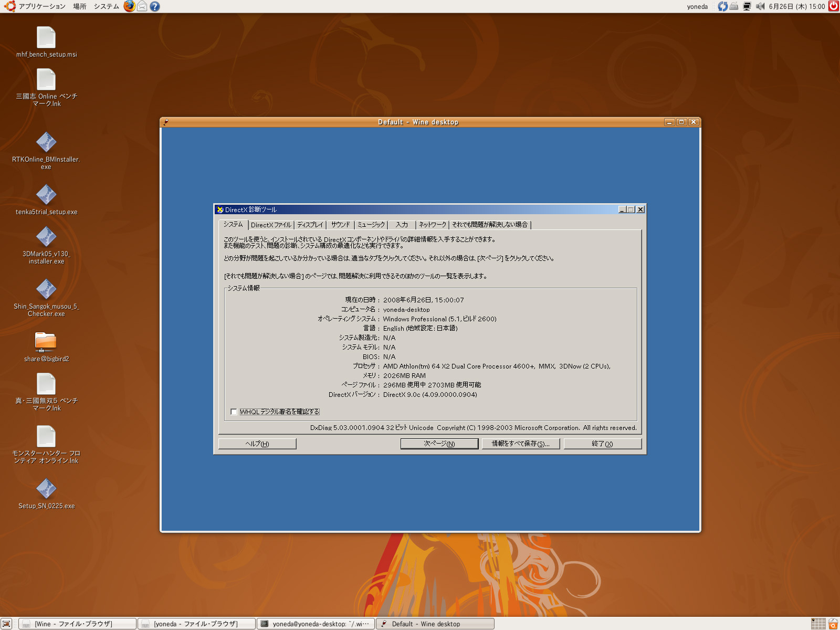The width and height of the screenshot is (840, 630).
Task: Click the page file value 296MB 使用中
Action: click(x=432, y=385)
